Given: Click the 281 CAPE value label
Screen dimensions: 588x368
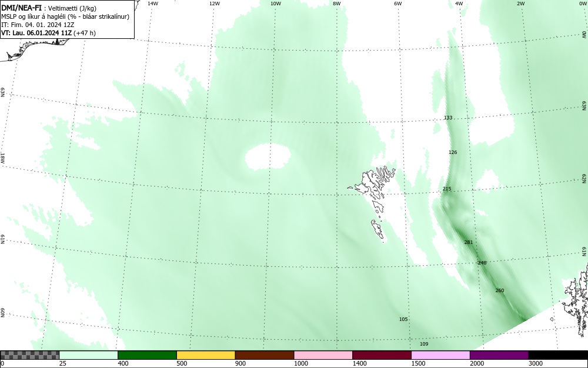Looking at the screenshot, I should [x=469, y=242].
